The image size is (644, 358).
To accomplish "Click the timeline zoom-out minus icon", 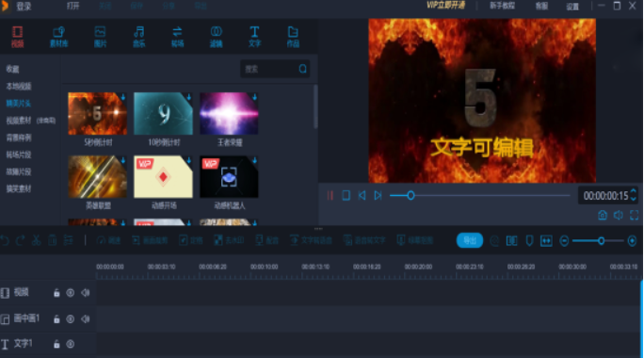I will click(564, 241).
